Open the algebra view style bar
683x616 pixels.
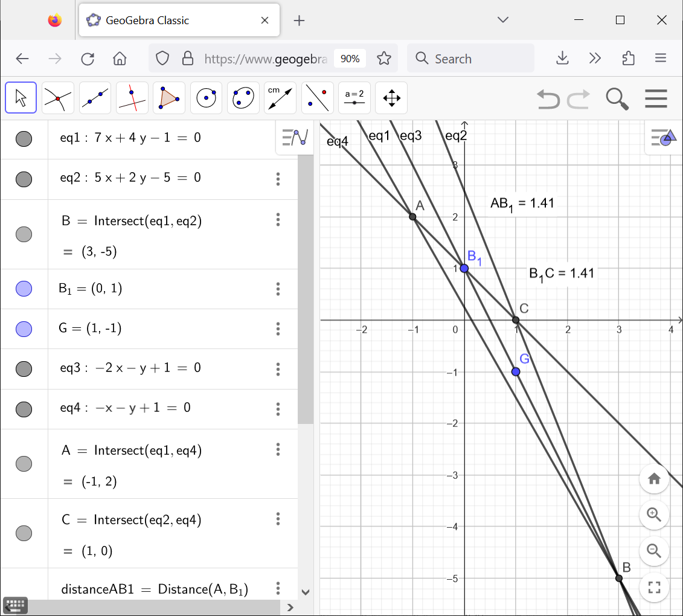click(295, 137)
